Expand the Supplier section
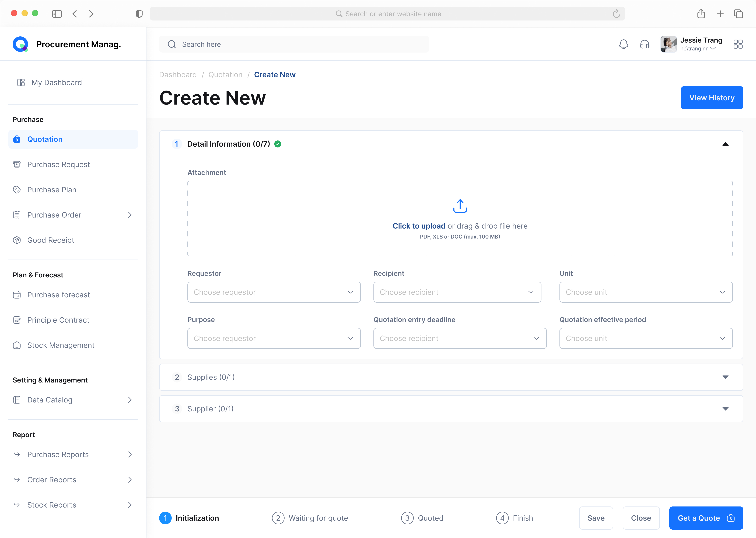 pos(725,409)
